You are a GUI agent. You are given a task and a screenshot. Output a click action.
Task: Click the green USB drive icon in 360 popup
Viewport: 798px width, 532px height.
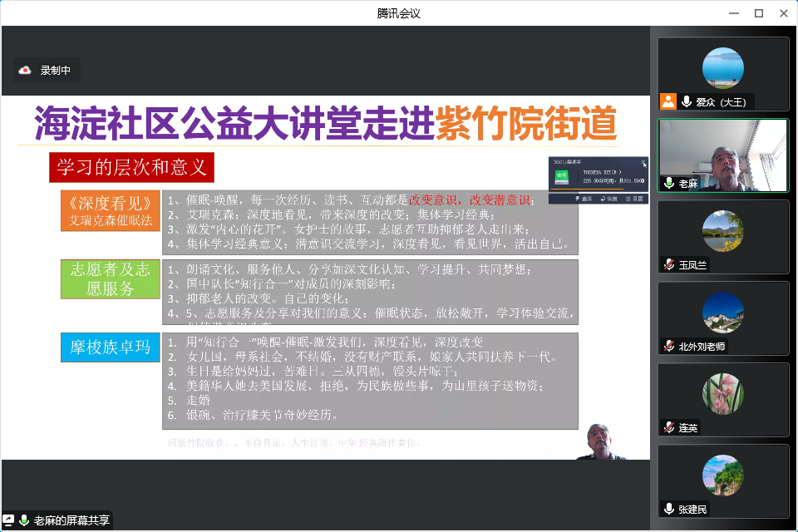(563, 175)
